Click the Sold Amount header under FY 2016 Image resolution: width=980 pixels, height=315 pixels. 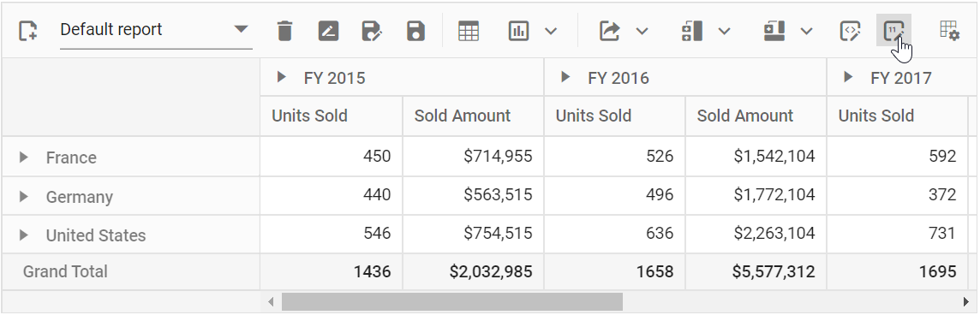pos(756,116)
